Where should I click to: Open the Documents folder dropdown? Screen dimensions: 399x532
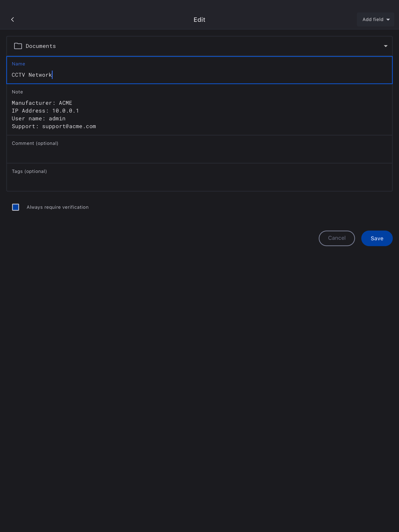[x=199, y=46]
